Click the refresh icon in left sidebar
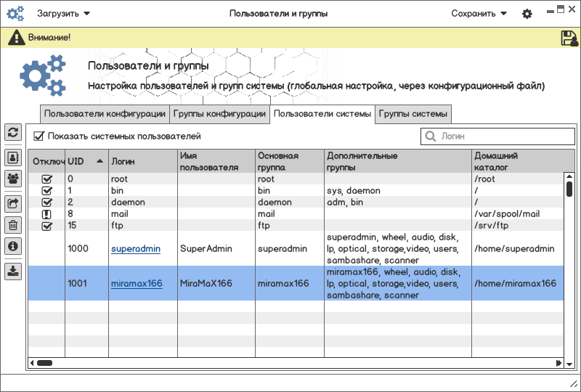Screen dimensions: 581x392 coord(13,132)
